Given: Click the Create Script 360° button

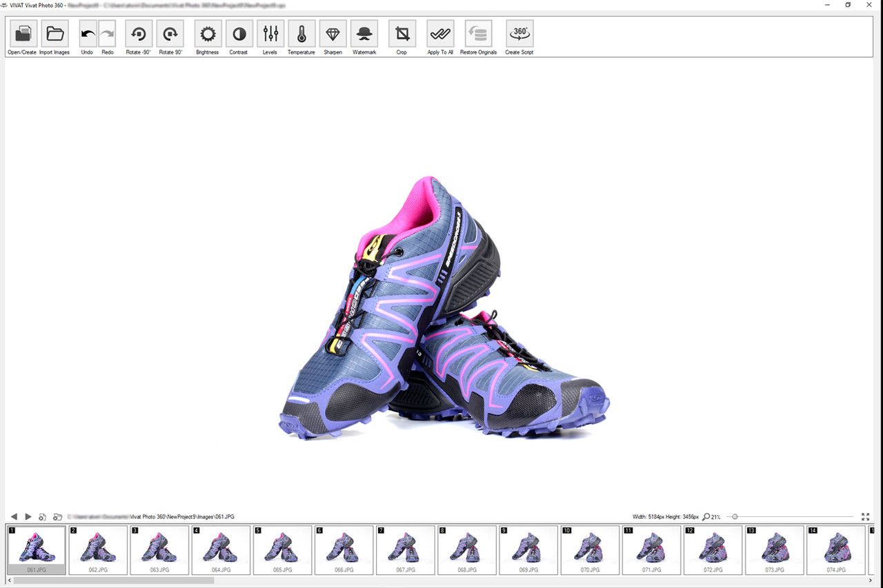Looking at the screenshot, I should pos(519,34).
